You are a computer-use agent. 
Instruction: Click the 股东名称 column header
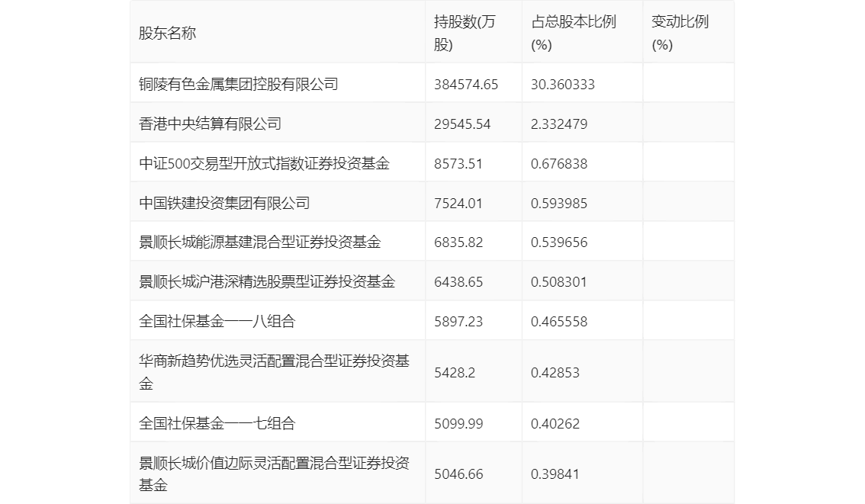pos(167,33)
